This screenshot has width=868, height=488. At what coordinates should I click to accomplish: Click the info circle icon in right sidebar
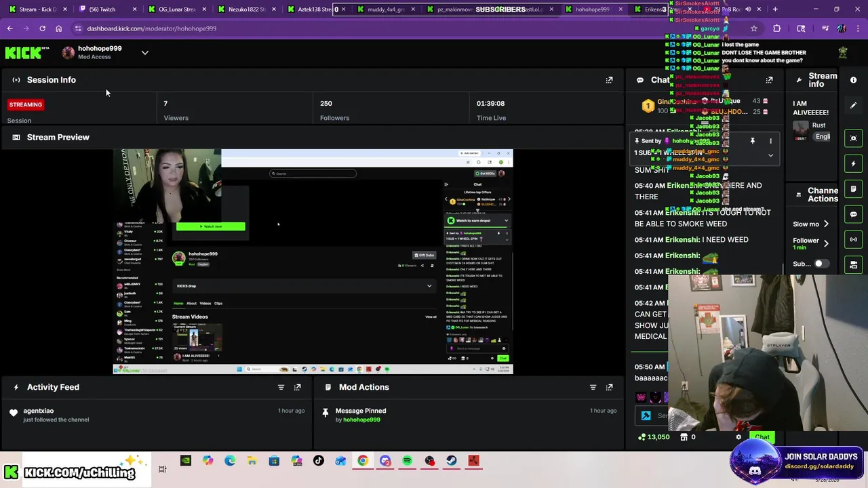pos(854,80)
